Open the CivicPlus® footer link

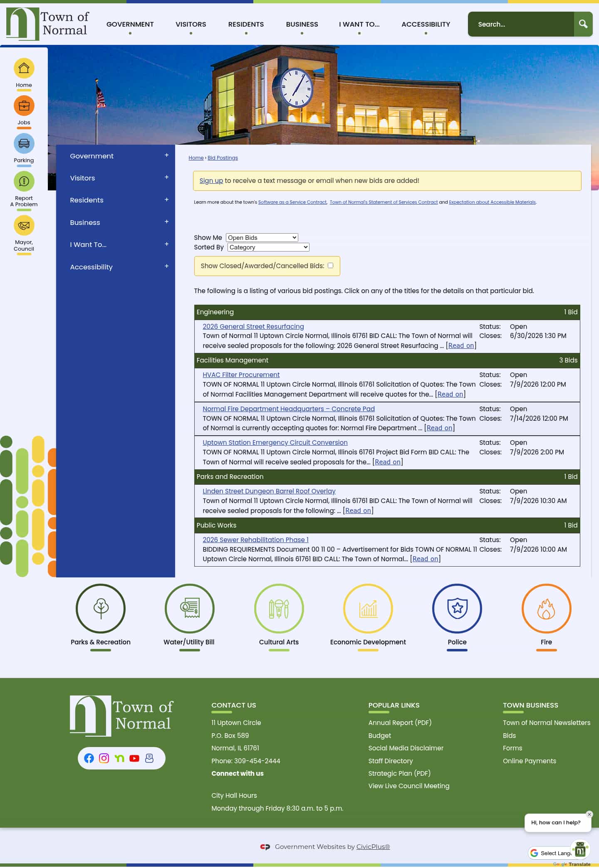pyautogui.click(x=373, y=847)
